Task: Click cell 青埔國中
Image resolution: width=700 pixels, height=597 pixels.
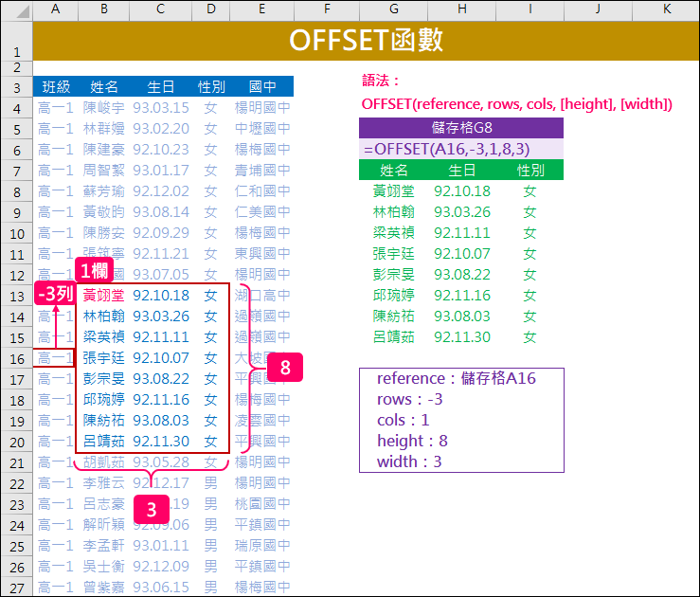Action: 262,171
